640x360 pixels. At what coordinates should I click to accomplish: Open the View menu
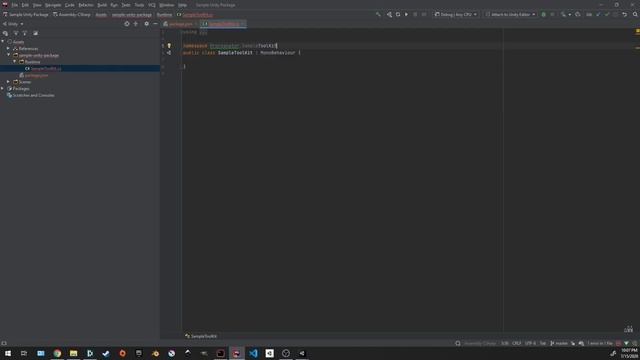pos(37,5)
